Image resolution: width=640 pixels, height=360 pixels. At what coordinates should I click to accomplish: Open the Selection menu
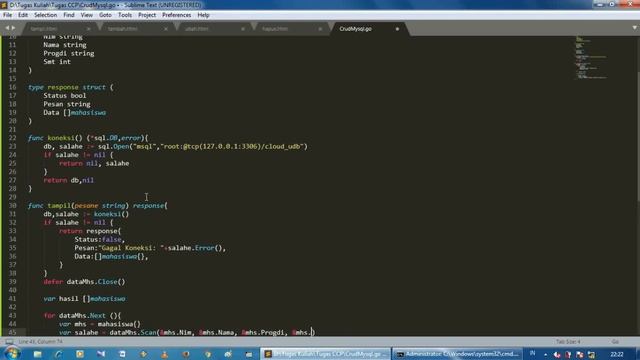coord(45,15)
